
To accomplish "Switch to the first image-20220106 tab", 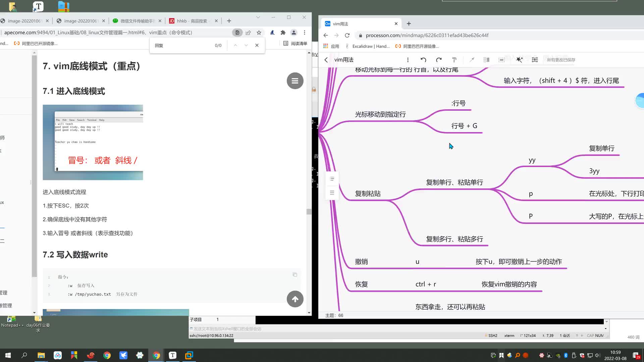I will pos(25,21).
